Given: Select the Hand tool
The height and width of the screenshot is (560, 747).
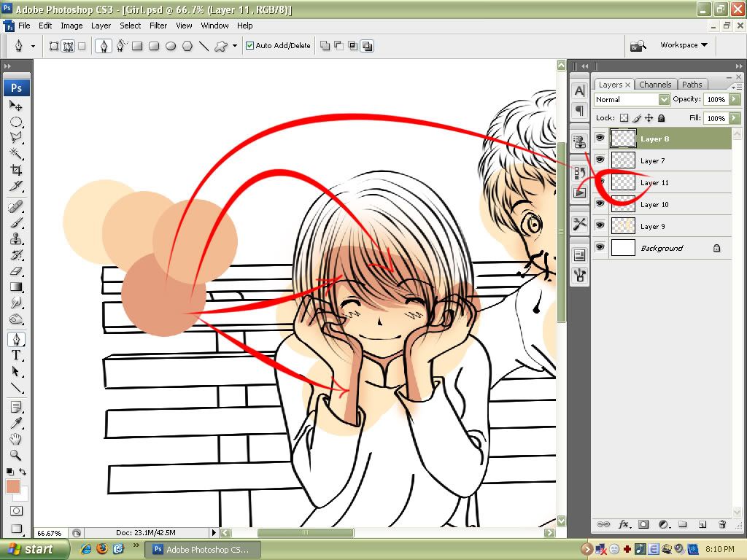Looking at the screenshot, I should pyautogui.click(x=16, y=439).
